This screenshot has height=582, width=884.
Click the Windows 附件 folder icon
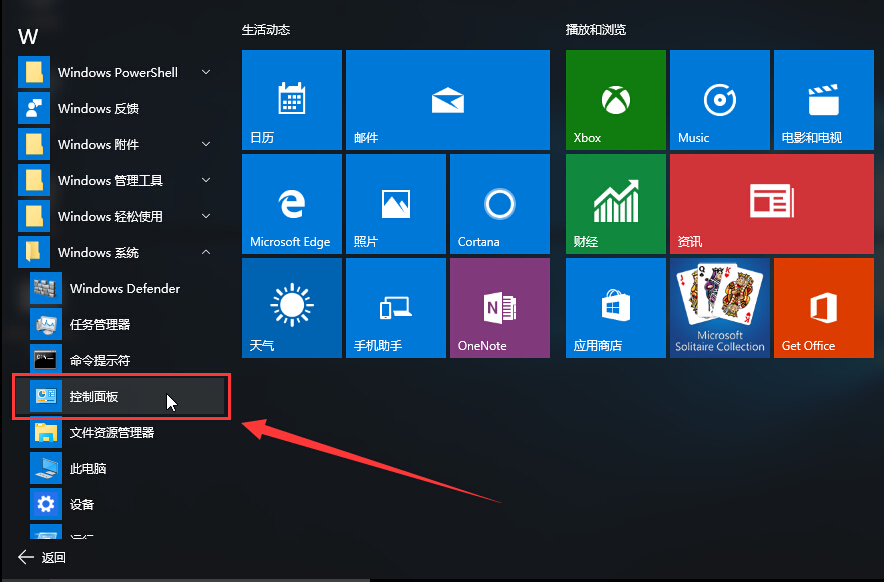pyautogui.click(x=34, y=144)
